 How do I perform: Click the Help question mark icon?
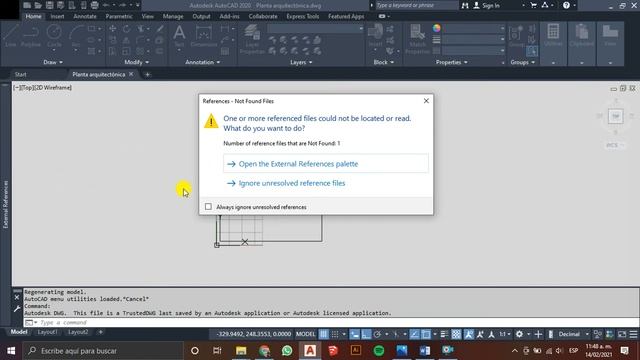pyautogui.click(x=566, y=5)
